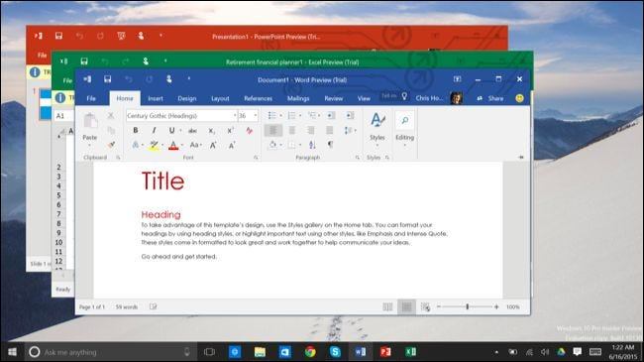Apply subscript formatting
Screen dimensions: 644x362
tap(211, 131)
